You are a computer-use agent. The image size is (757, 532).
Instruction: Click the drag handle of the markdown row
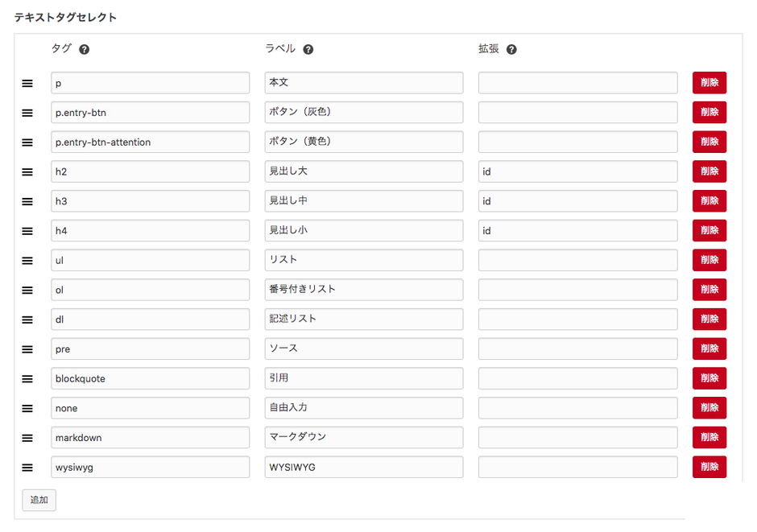(x=27, y=437)
